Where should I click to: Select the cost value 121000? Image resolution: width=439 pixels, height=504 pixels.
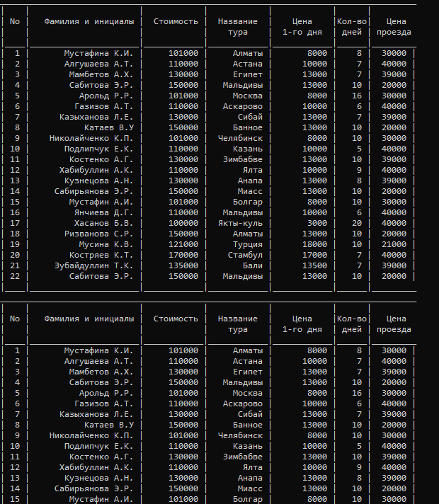pyautogui.click(x=183, y=244)
